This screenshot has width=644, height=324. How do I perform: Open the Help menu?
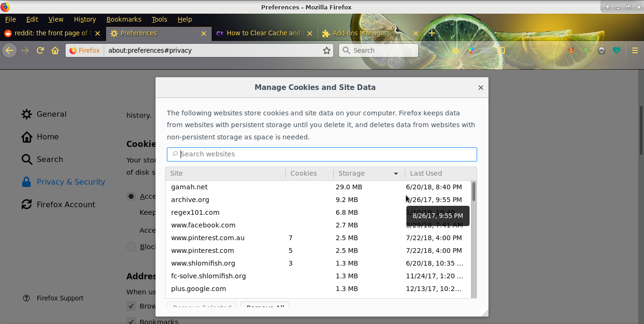pos(185,19)
